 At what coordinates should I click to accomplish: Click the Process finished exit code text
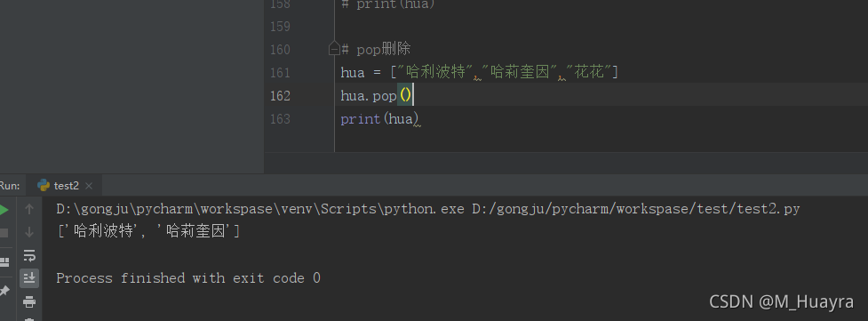pyautogui.click(x=188, y=277)
